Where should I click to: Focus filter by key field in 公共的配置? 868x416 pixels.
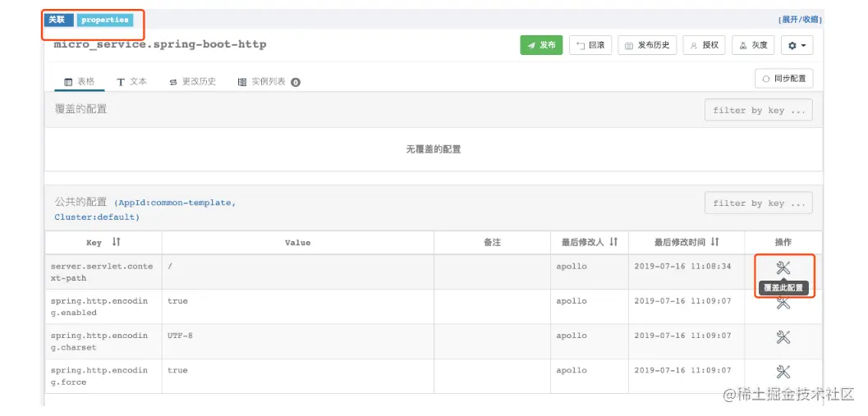(x=758, y=203)
